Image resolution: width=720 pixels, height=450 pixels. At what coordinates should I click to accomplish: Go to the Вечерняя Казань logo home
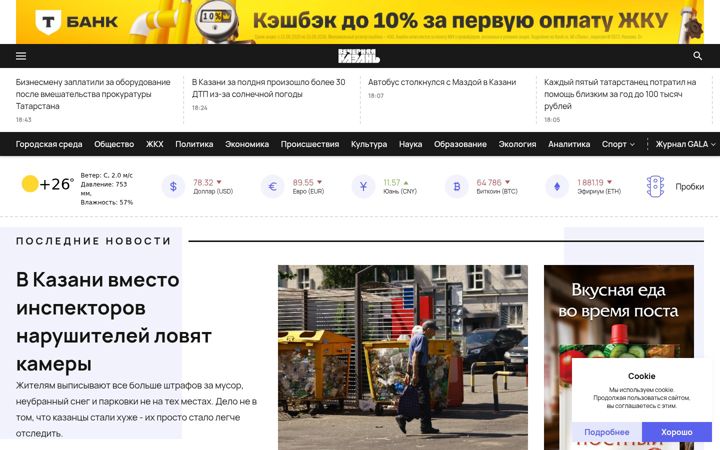(x=359, y=56)
